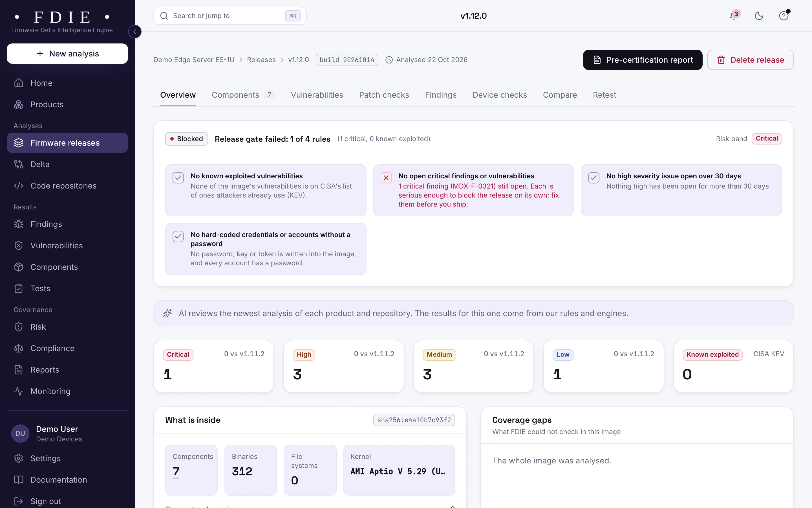Switch to the Components tab
This screenshot has height=508, width=812.
pyautogui.click(x=243, y=95)
